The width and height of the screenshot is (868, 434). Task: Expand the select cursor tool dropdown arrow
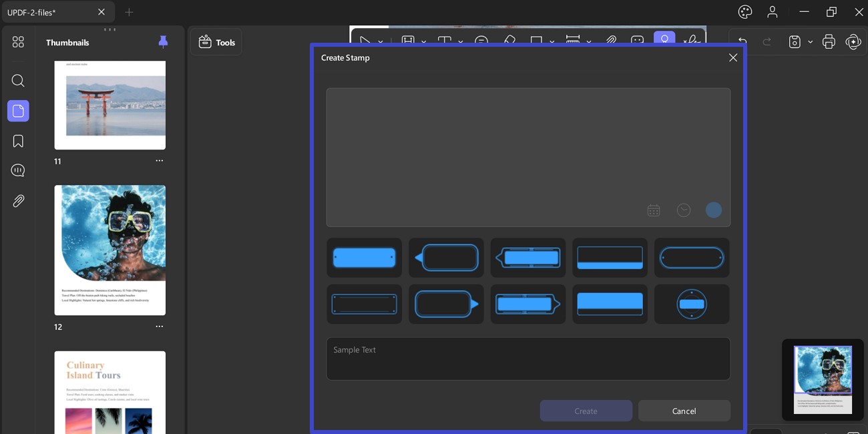pos(381,41)
